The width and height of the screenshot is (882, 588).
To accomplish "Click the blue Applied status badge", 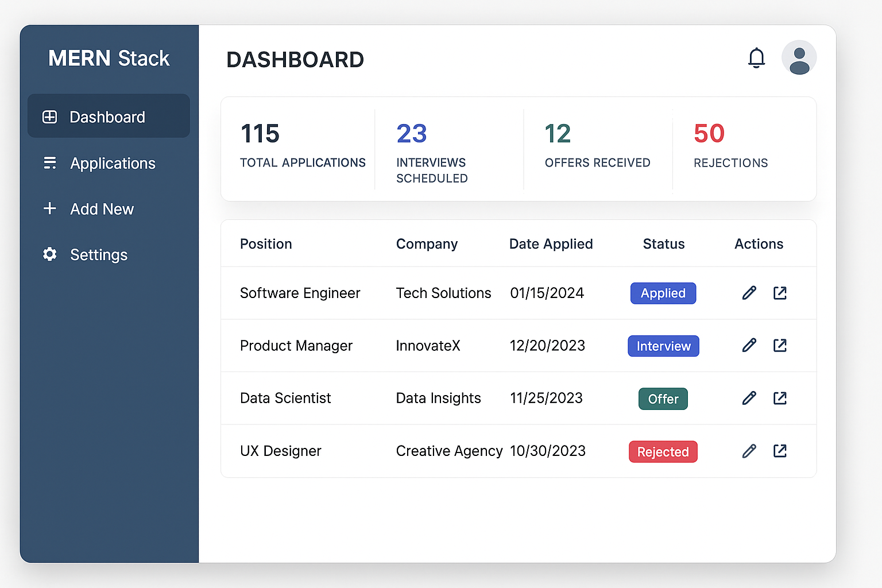I will coord(663,293).
